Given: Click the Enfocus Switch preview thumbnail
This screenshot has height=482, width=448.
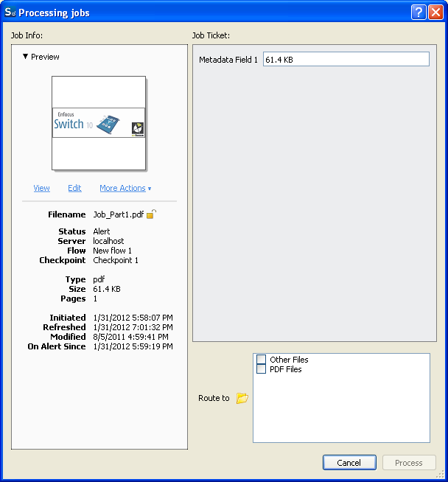Looking at the screenshot, I should pos(99,123).
